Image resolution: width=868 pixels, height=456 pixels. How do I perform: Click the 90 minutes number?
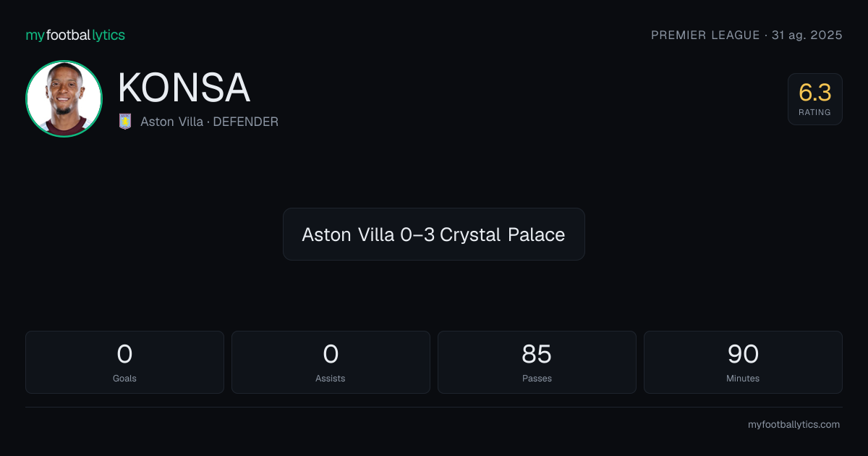click(x=743, y=354)
